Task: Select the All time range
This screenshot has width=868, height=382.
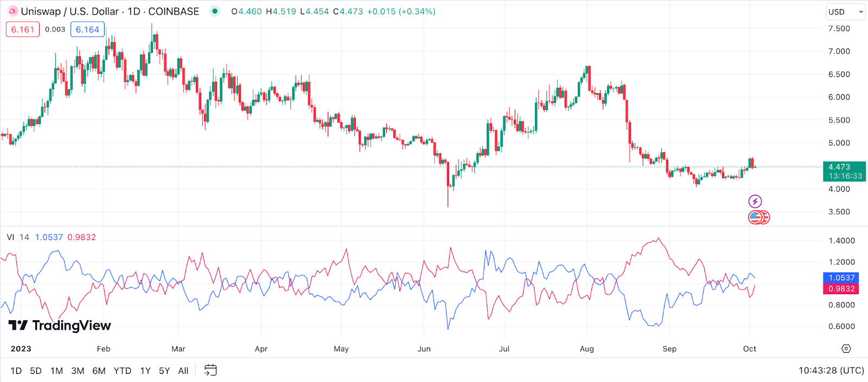Action: click(183, 371)
